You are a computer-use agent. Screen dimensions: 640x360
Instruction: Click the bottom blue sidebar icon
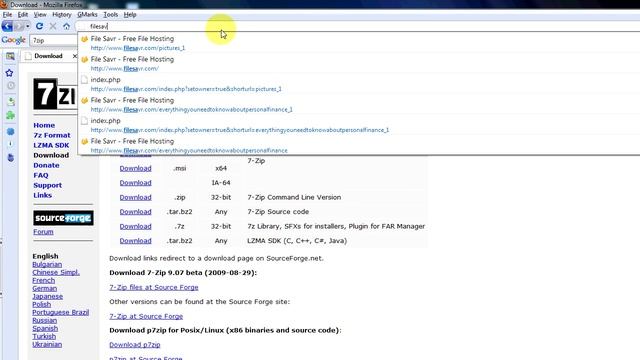click(11, 158)
